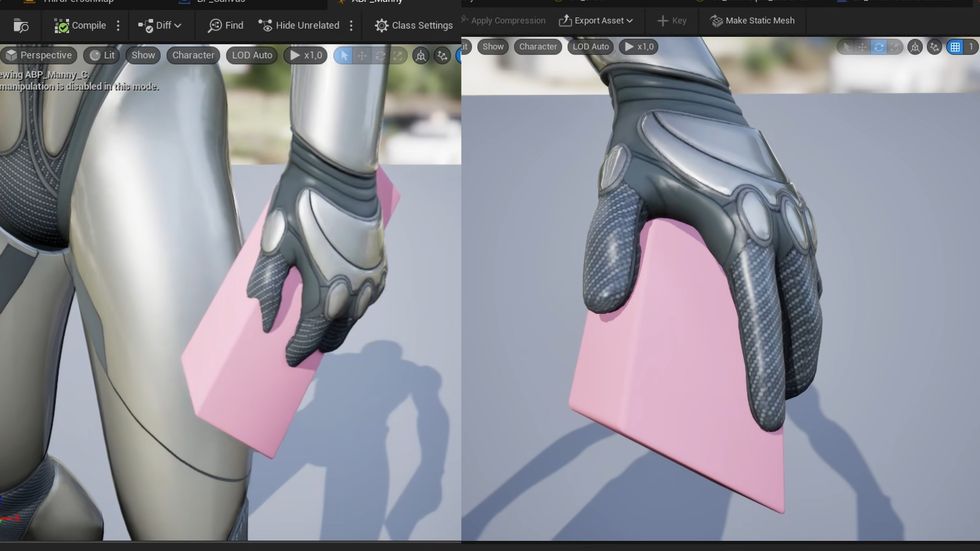Click grid snap value 1 in right viewport
The image size is (980, 551).
[x=971, y=47]
